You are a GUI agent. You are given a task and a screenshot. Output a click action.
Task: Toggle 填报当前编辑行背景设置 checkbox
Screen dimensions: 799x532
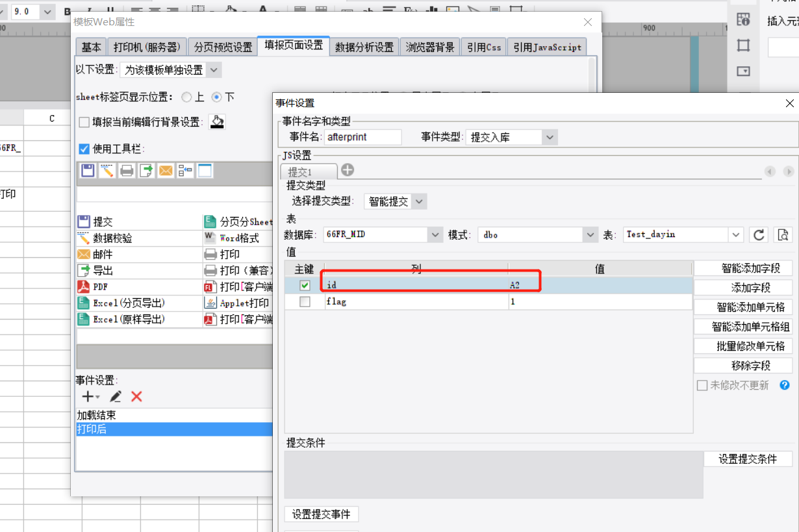pyautogui.click(x=84, y=122)
